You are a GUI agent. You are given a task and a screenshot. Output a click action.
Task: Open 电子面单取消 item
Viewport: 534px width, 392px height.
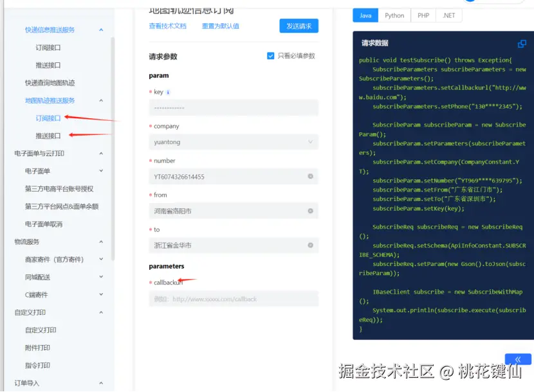click(44, 224)
